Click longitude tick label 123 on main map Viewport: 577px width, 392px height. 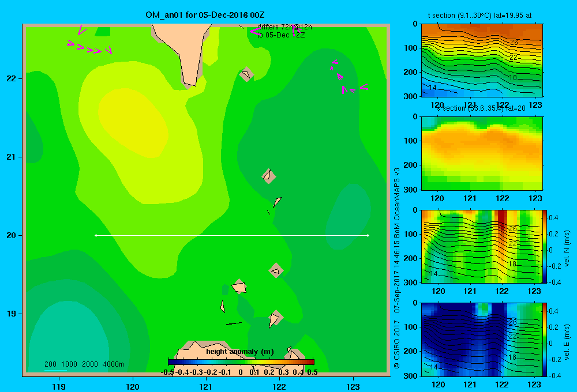353,386
